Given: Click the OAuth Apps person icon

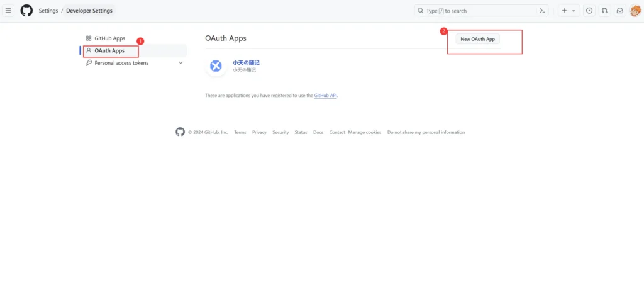Looking at the screenshot, I should pos(88,50).
